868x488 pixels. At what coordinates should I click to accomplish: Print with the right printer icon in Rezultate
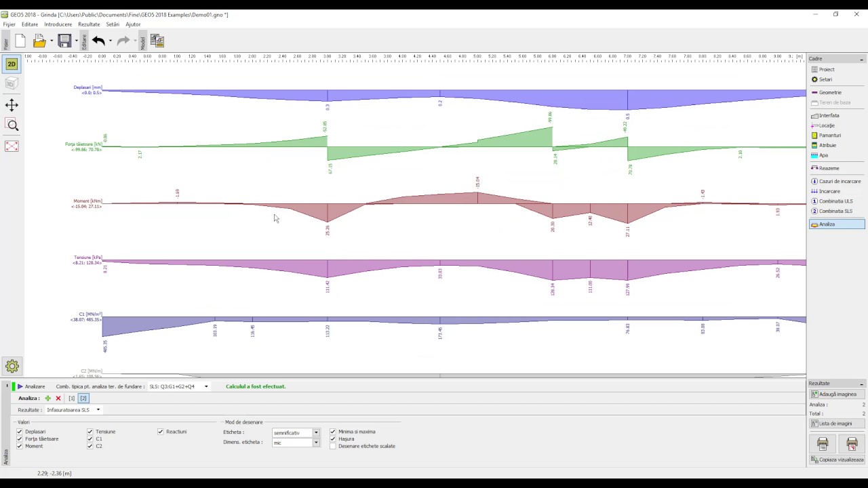tap(852, 443)
